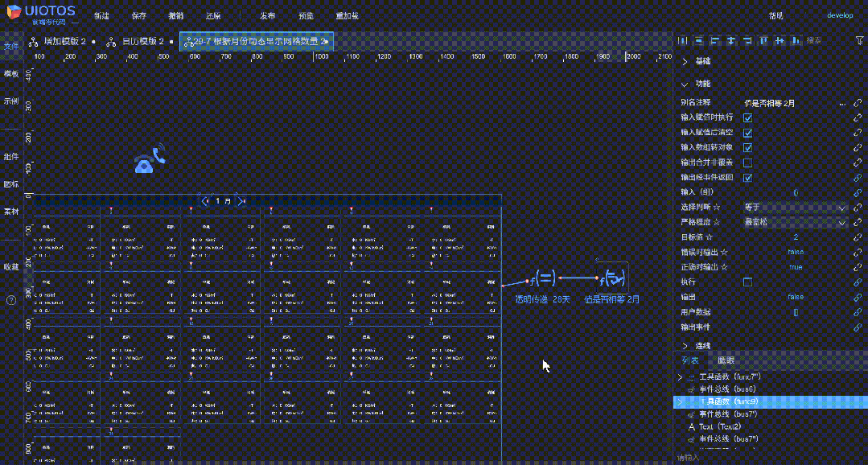Open the 选择判断 dropdown showing 等于
The height and width of the screenshot is (465, 868).
click(795, 208)
